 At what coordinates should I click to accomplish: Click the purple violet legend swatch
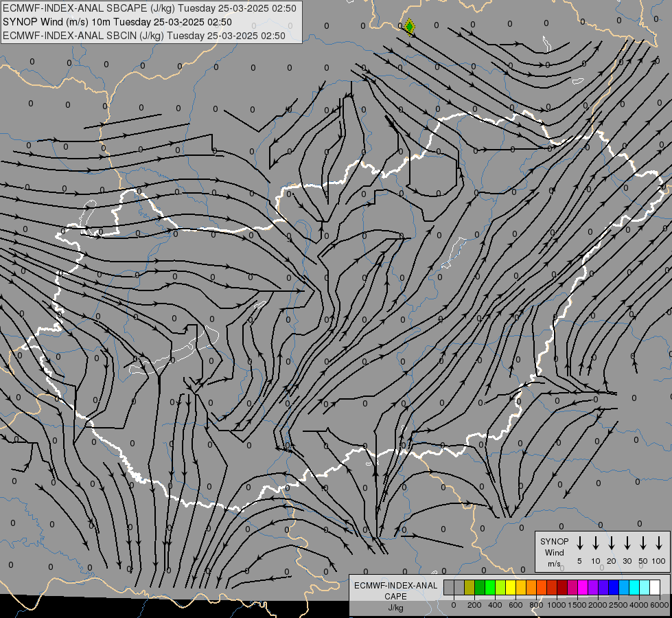tap(592, 587)
